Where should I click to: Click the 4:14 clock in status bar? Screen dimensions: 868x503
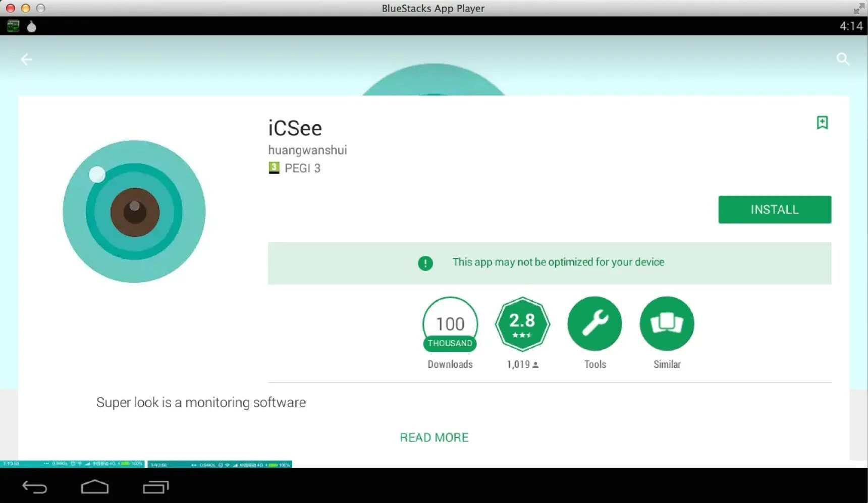[851, 26]
